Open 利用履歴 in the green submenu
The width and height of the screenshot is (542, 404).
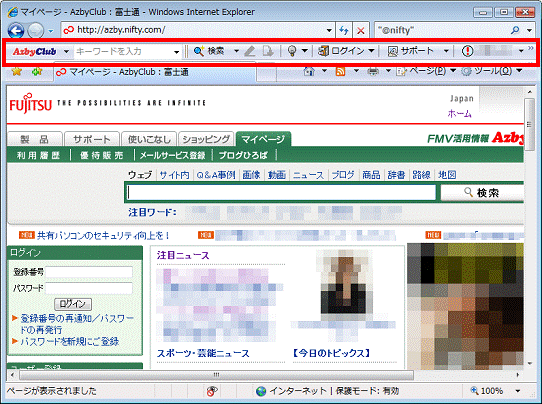coord(38,156)
